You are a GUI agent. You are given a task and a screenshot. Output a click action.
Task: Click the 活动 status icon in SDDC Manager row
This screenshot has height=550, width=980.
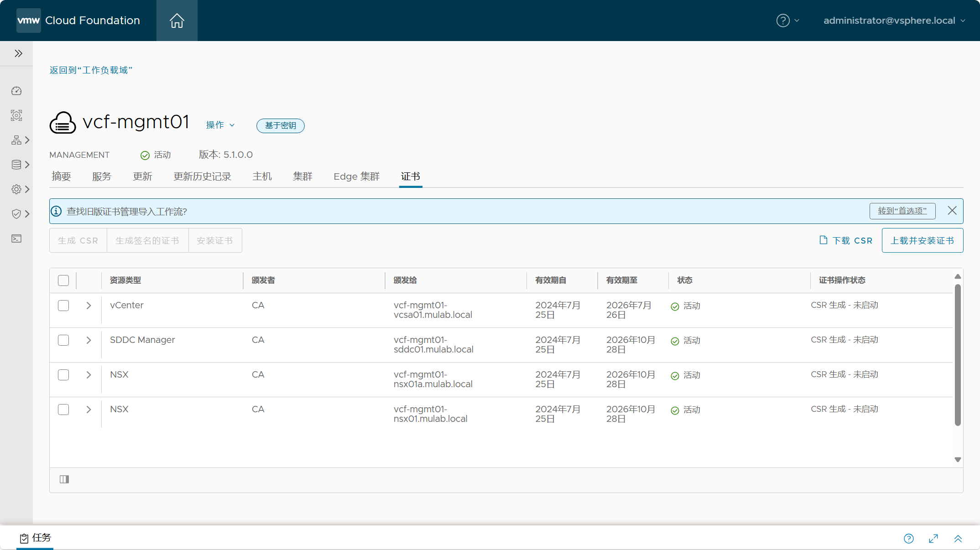pyautogui.click(x=675, y=341)
